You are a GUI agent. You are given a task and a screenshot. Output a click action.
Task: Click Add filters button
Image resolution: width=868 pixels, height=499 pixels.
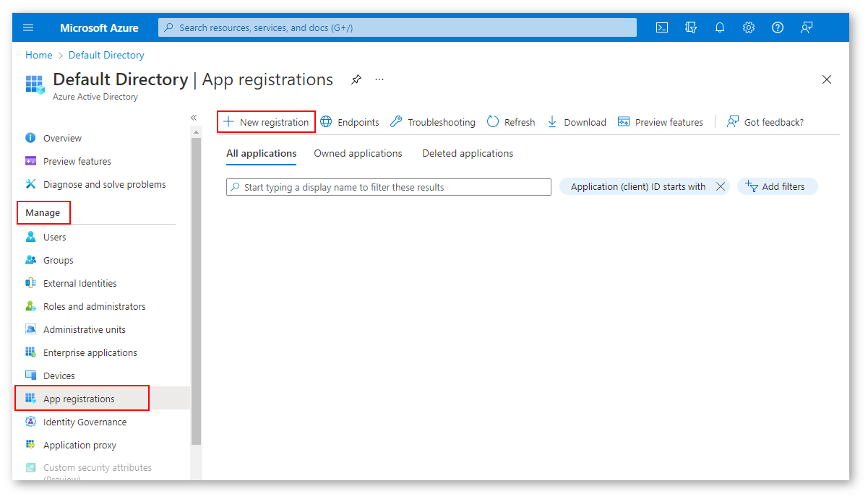point(777,186)
